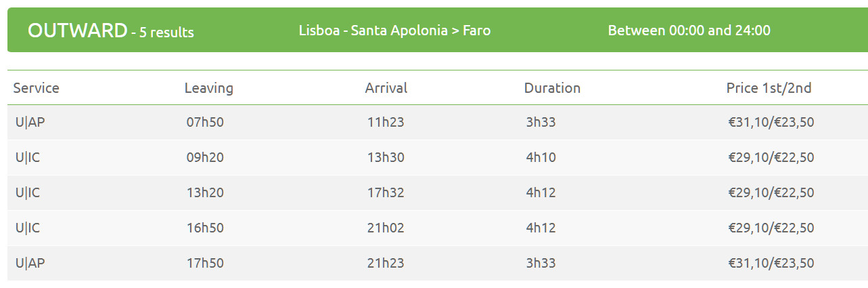Click the Service column header

[x=37, y=88]
